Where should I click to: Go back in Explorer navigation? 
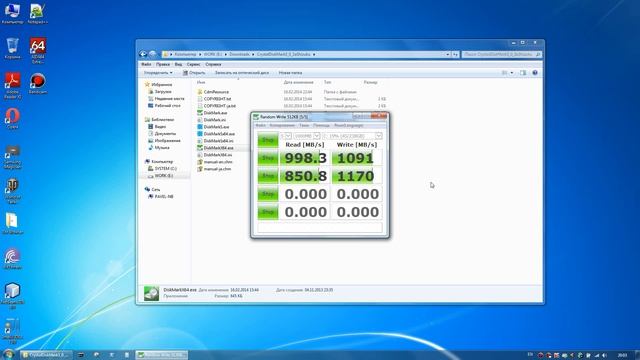click(143, 54)
